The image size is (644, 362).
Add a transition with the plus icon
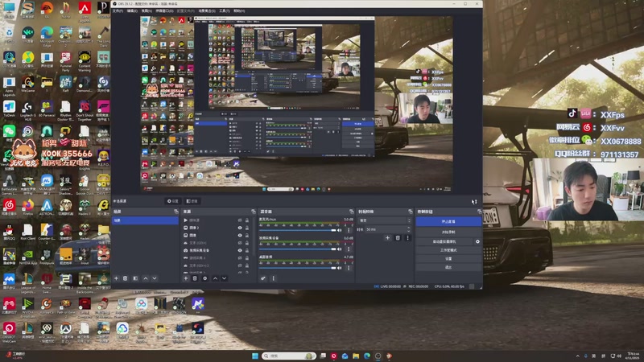387,237
